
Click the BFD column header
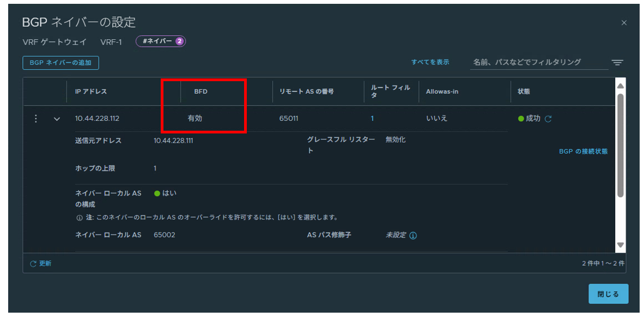(201, 92)
